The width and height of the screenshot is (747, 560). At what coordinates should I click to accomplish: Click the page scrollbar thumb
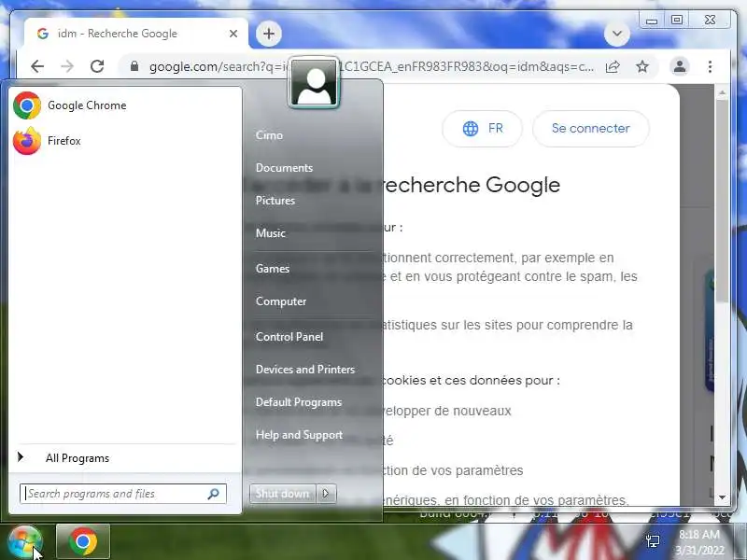tap(722, 200)
